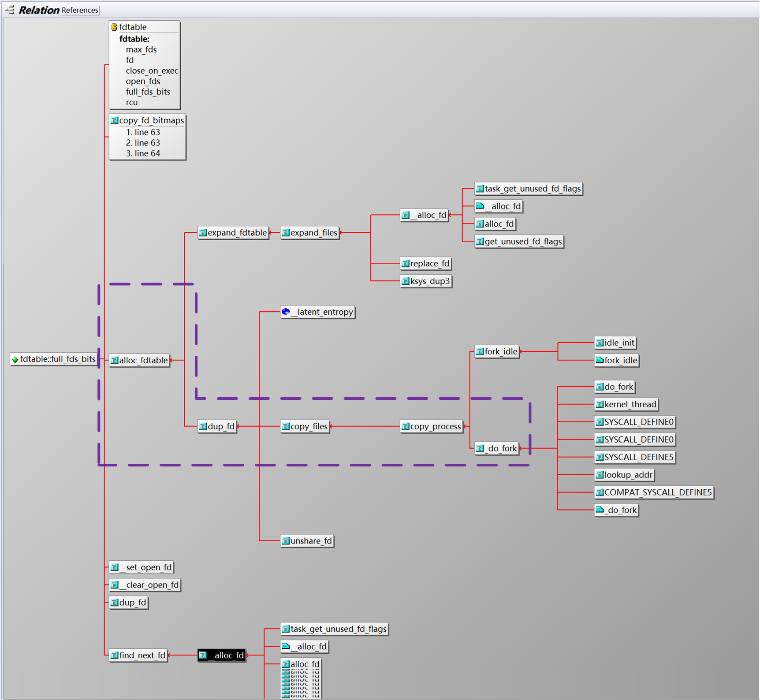Click the fdtable struct icon
This screenshot has height=700, width=760.
[114, 27]
